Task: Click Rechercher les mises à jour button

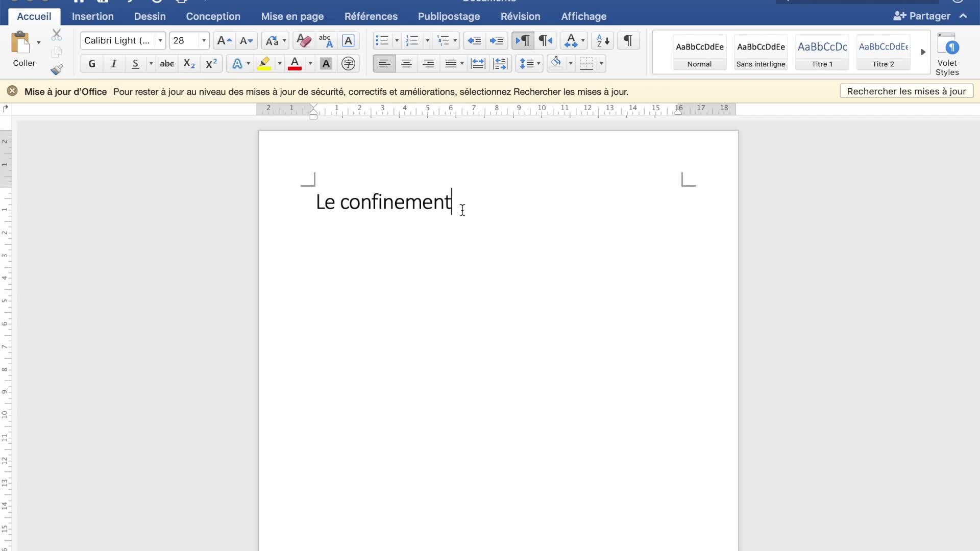Action: click(906, 91)
